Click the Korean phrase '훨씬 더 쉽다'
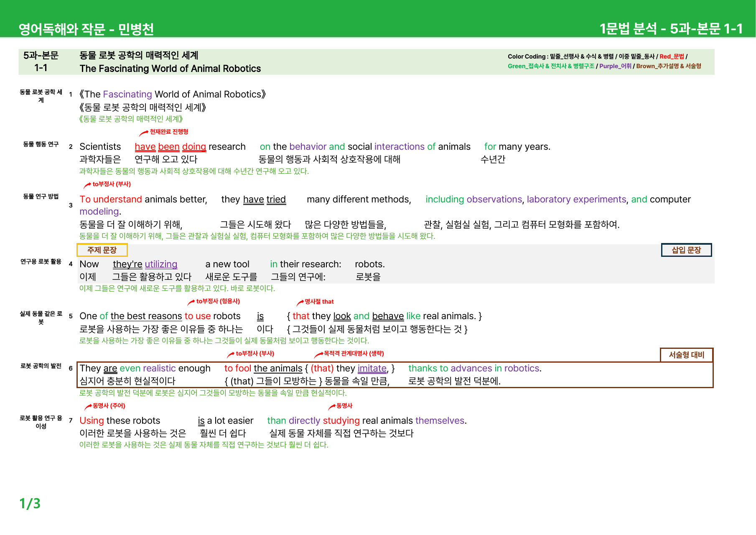This screenshot has width=756, height=535. pos(223,433)
